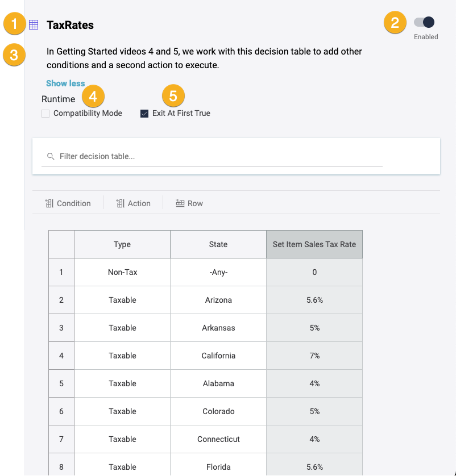The height and width of the screenshot is (476, 456).
Task: Click the Type column header
Action: [122, 244]
